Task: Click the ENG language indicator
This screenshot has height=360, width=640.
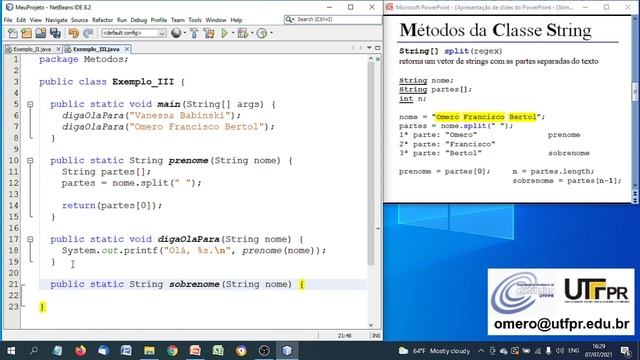Action: 573,351
